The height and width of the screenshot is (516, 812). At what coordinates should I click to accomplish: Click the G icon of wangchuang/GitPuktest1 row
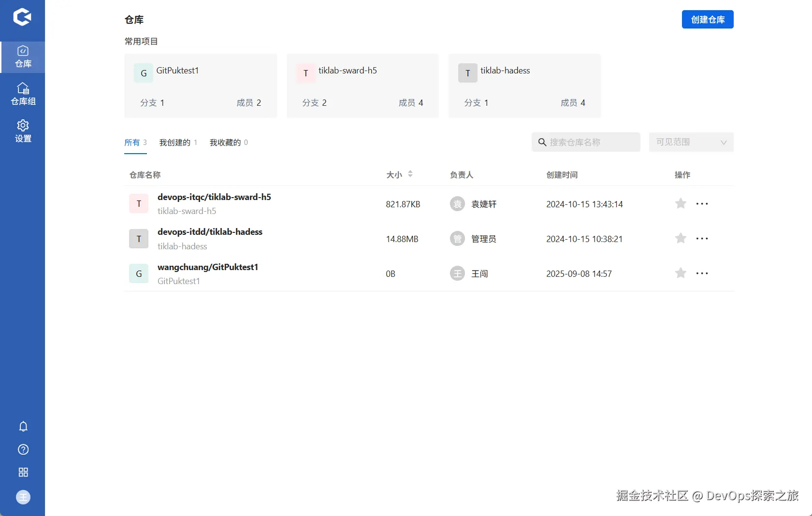139,273
